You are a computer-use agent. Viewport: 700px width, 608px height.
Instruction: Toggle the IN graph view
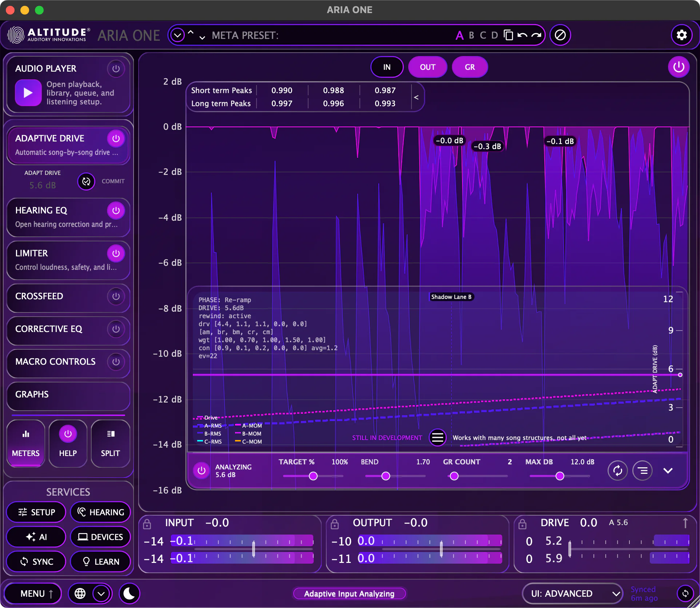click(x=387, y=67)
